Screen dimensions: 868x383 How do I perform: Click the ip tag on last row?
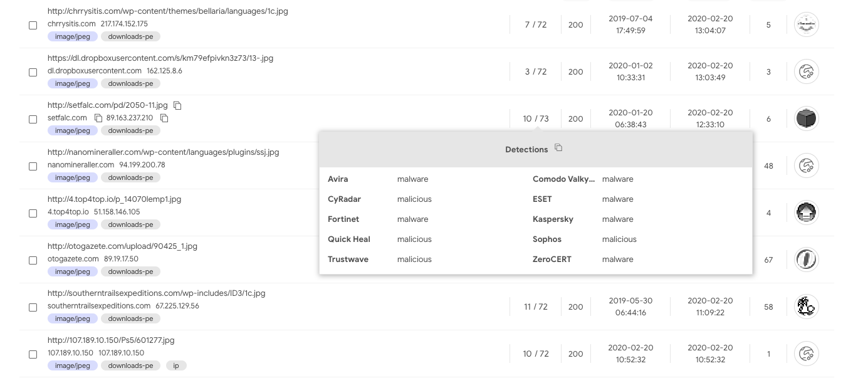point(176,365)
